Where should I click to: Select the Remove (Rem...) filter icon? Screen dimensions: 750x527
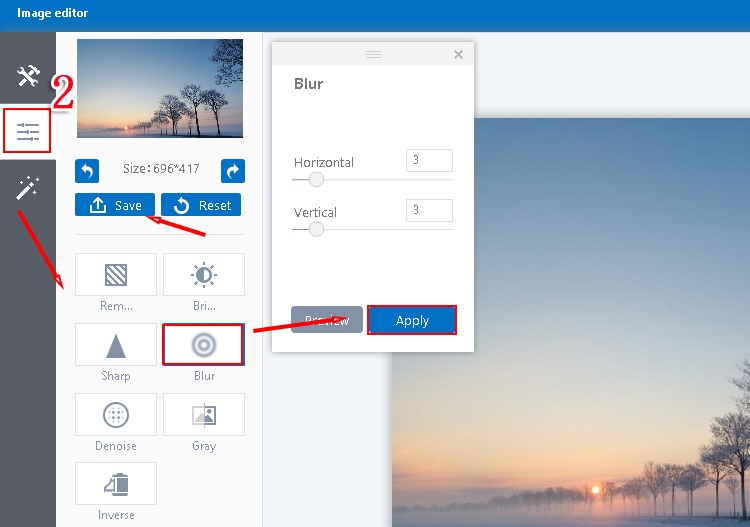point(116,274)
